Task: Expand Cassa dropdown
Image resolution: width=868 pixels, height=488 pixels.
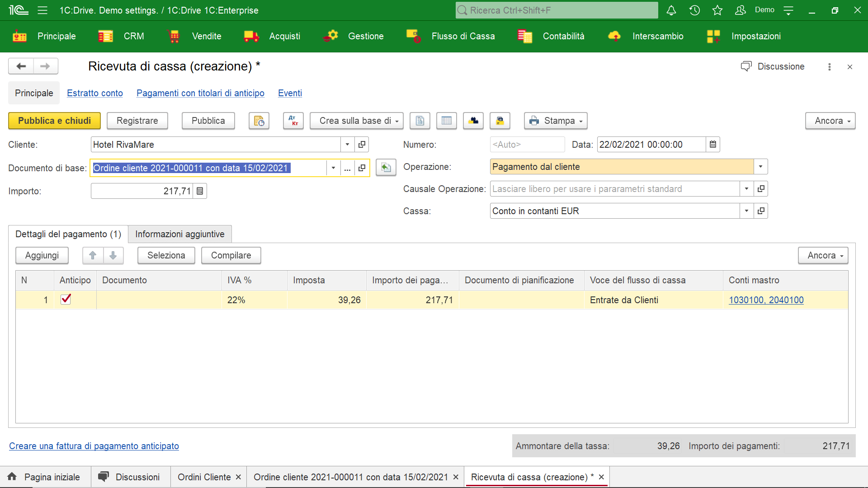Action: tap(746, 211)
